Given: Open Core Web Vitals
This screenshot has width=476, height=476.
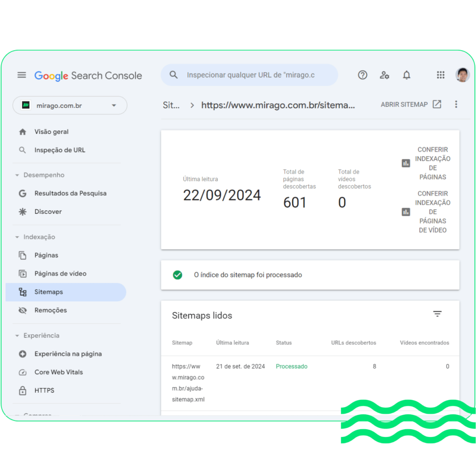Looking at the screenshot, I should coord(59,372).
